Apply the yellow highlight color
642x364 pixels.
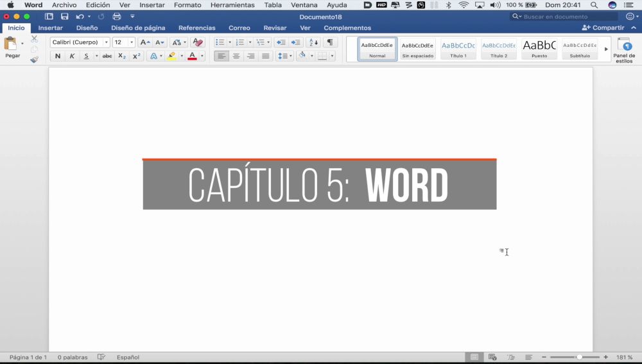pyautogui.click(x=172, y=56)
